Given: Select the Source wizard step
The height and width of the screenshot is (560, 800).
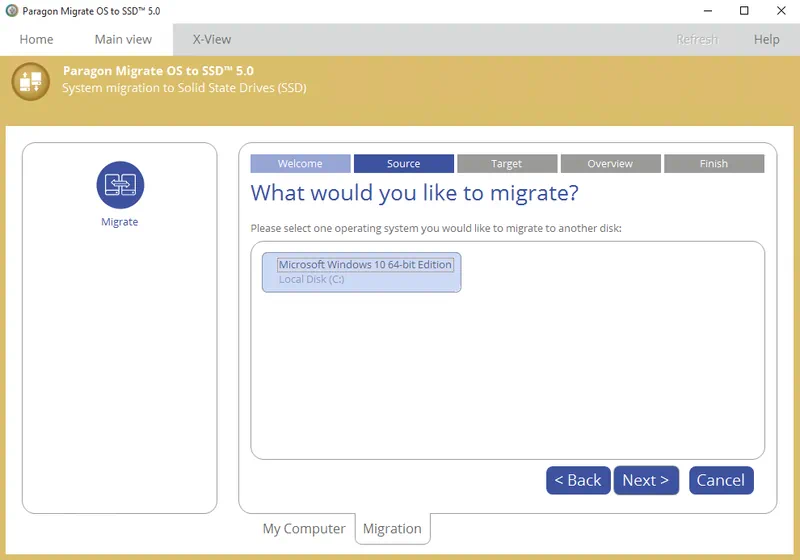Looking at the screenshot, I should click(x=404, y=164).
